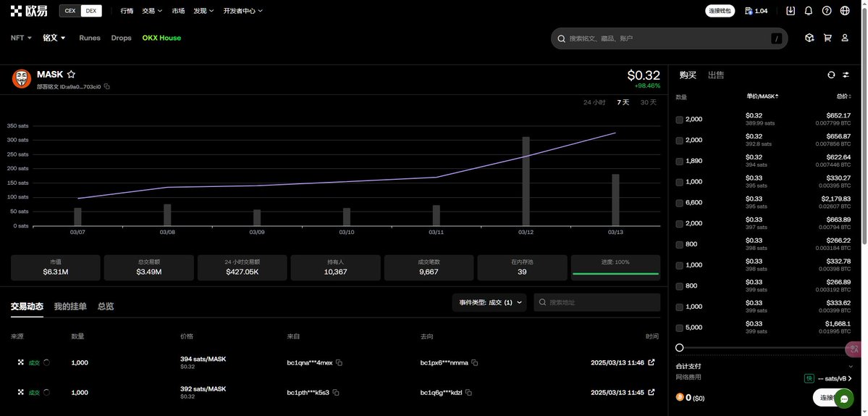The image size is (868, 416).
Task: Sort listings by unit price
Action: [x=762, y=96]
